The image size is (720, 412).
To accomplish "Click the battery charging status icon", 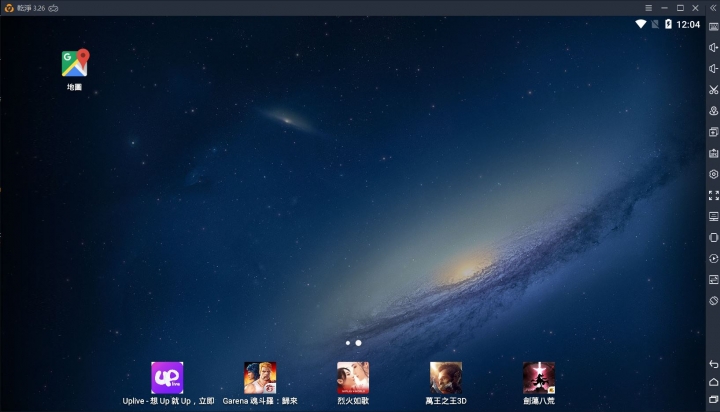I will coord(668,24).
